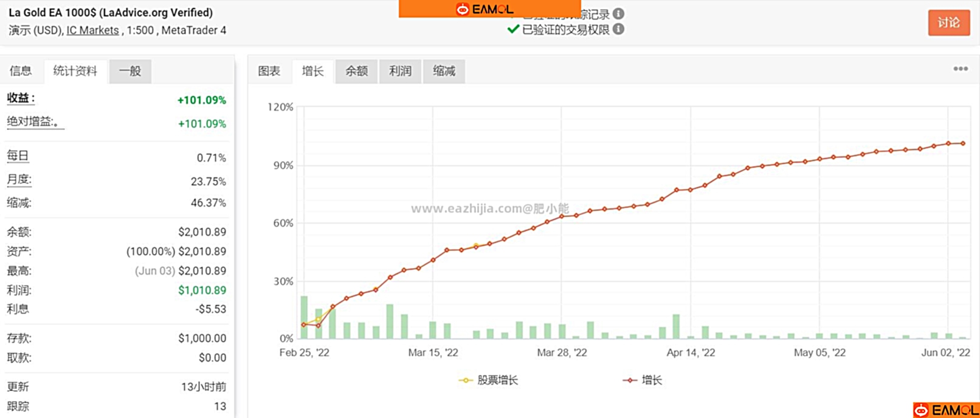Click the $1,010.89 profit value
The image size is (980, 418).
pyautogui.click(x=202, y=290)
